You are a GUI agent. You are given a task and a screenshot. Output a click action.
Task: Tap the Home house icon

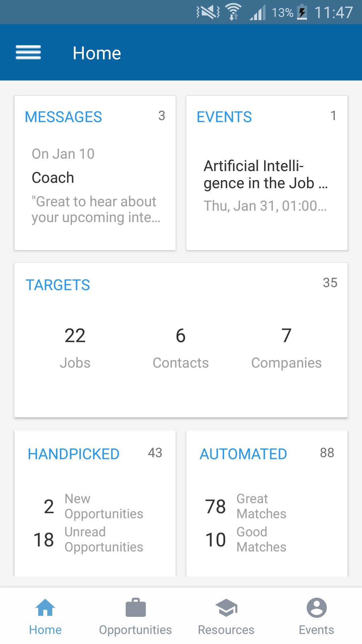pyautogui.click(x=45, y=607)
